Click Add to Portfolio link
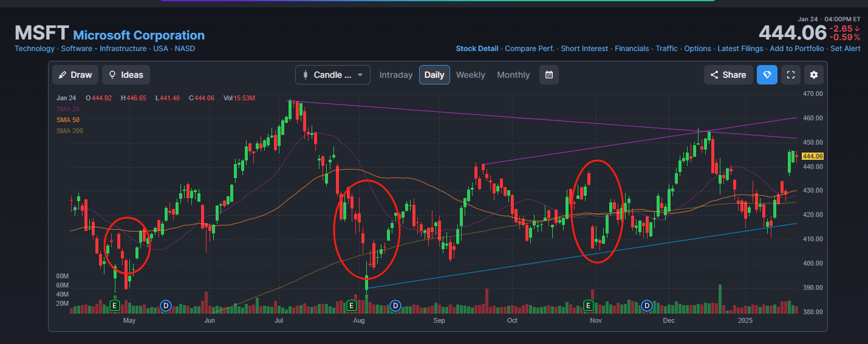Image resolution: width=868 pixels, height=344 pixels. pos(797,49)
